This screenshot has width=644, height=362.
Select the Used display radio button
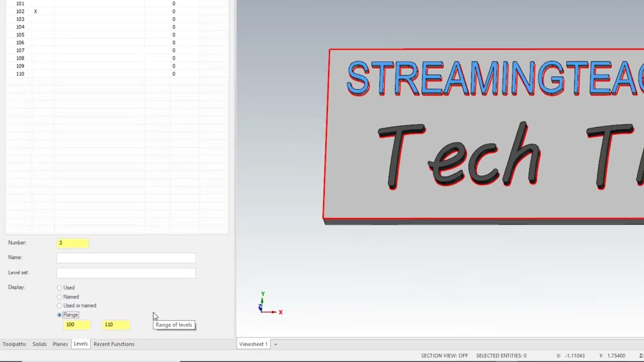click(59, 288)
